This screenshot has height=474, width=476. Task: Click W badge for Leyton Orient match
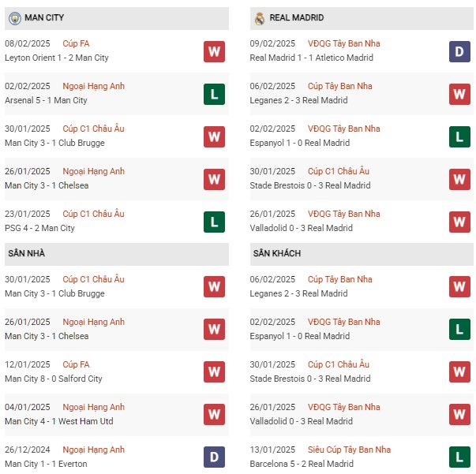[x=214, y=51]
